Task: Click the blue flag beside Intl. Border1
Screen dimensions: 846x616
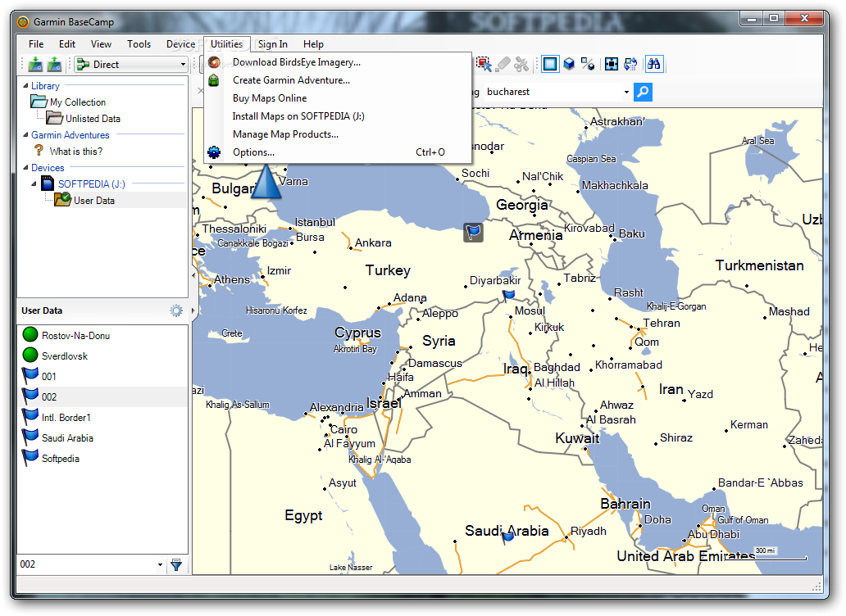Action: pyautogui.click(x=30, y=417)
